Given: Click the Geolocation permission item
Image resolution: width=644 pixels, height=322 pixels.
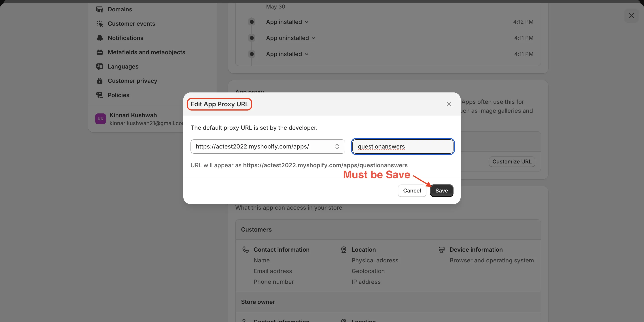Looking at the screenshot, I should pyautogui.click(x=368, y=271).
